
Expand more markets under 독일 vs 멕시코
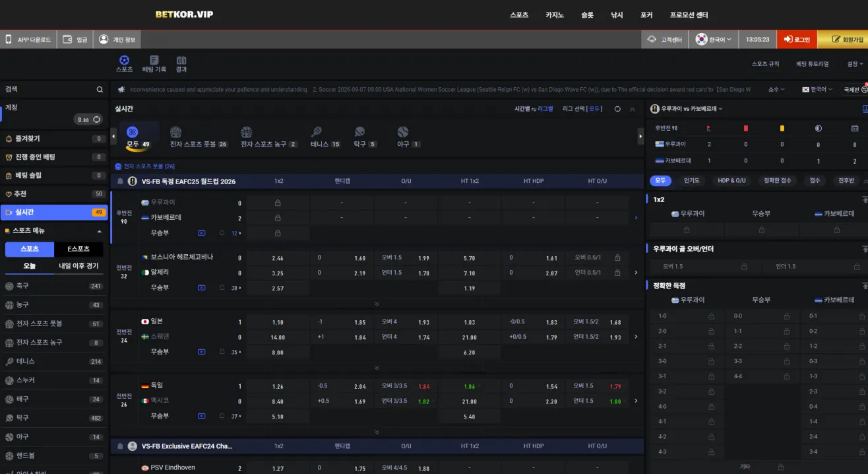(x=377, y=432)
